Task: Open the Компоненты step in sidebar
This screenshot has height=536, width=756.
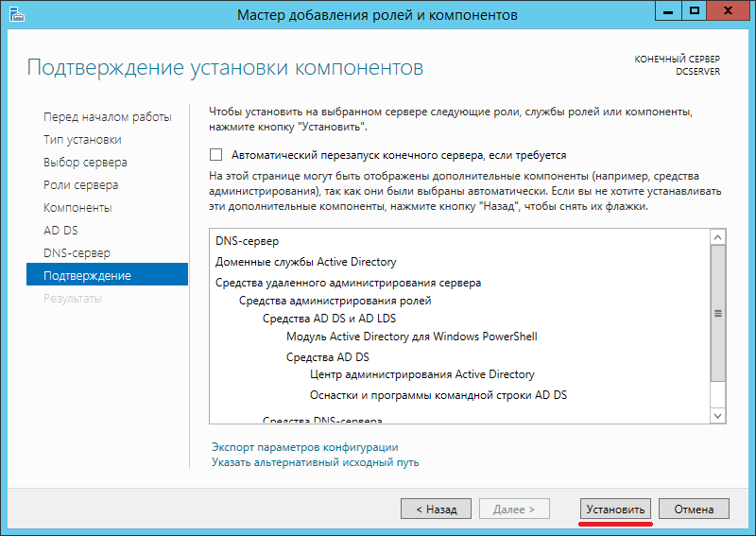Action: click(77, 208)
